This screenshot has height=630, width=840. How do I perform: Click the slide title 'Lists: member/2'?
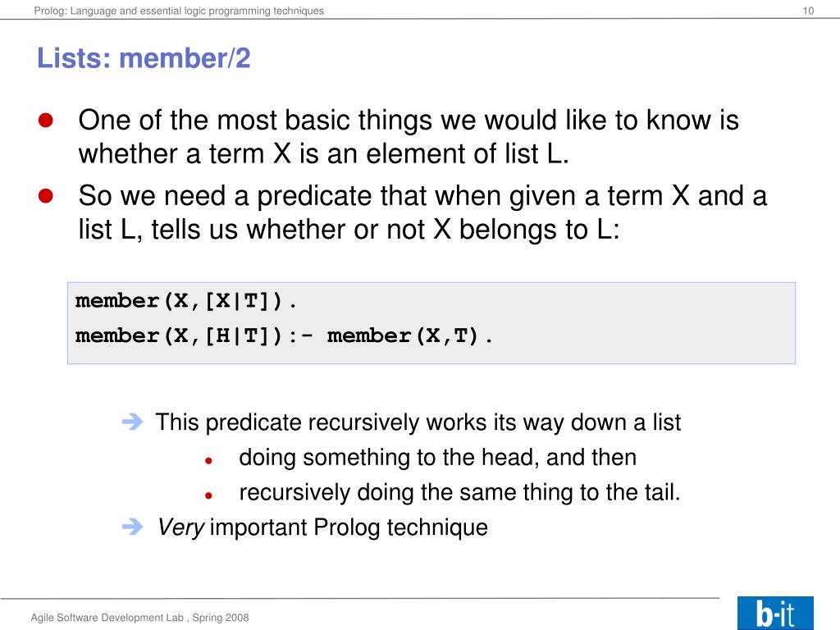click(x=144, y=58)
